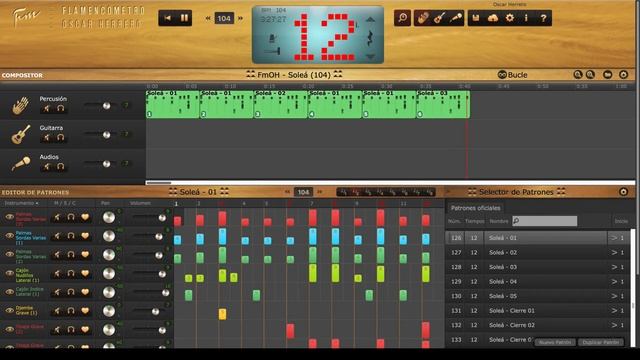Click the pattern name search field
The width and height of the screenshot is (640, 360).
click(545, 221)
